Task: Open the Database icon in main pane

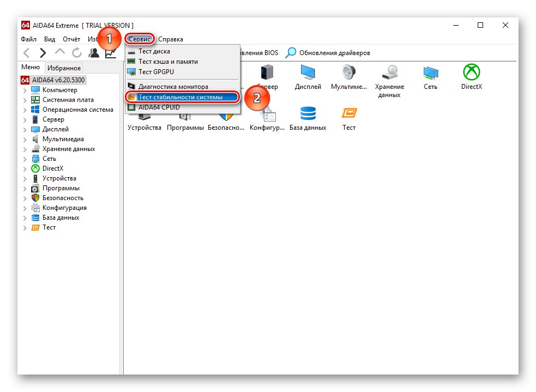Action: tap(308, 113)
